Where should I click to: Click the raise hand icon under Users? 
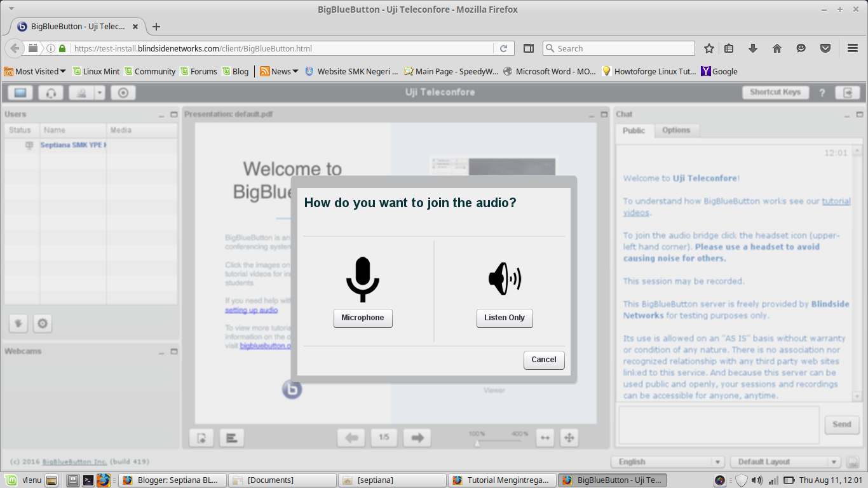pyautogui.click(x=18, y=323)
